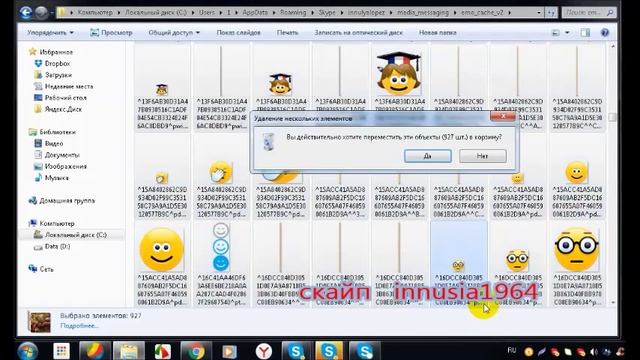This screenshot has width=640, height=360.
Task: Click Новая папка in the toolbar
Action: (x=438, y=33)
